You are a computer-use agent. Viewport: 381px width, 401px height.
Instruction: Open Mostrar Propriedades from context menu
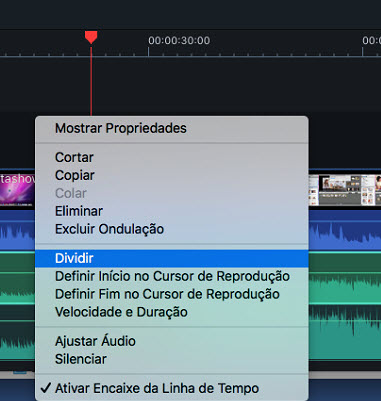point(172,128)
